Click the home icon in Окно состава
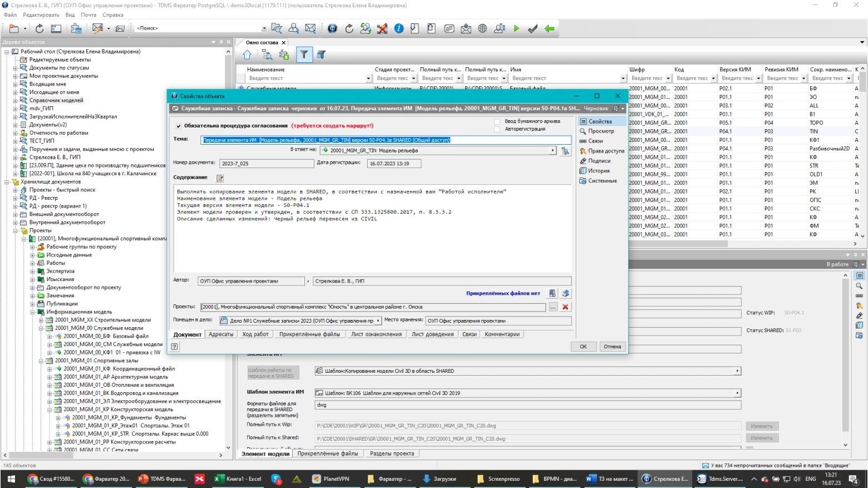This screenshot has height=488, width=868. tap(247, 55)
